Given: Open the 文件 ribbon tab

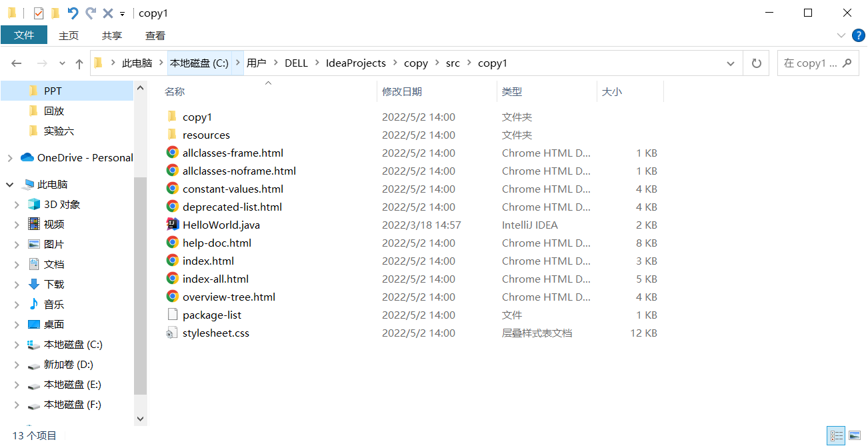Looking at the screenshot, I should [24, 35].
